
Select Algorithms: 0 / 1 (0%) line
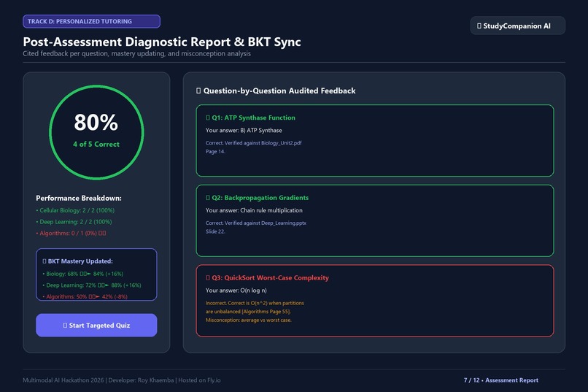[71, 234]
